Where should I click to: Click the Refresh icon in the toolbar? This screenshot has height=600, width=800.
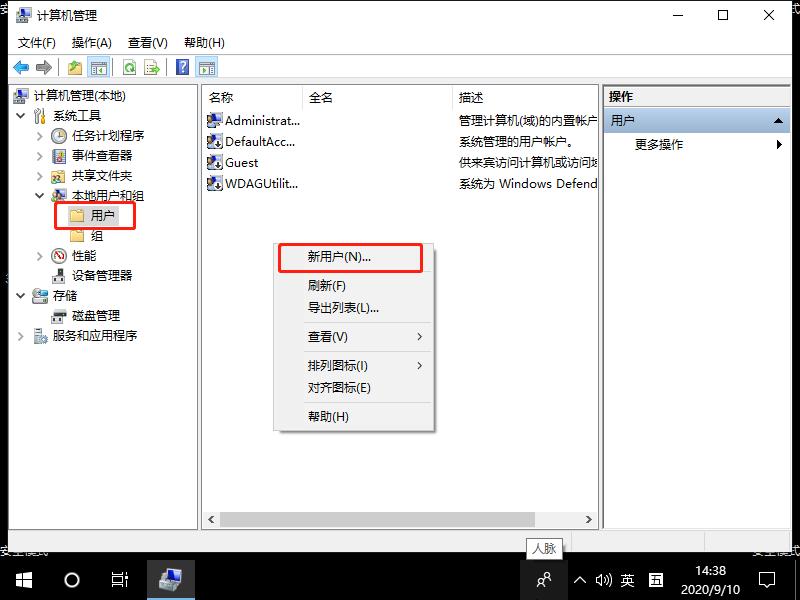pos(130,67)
